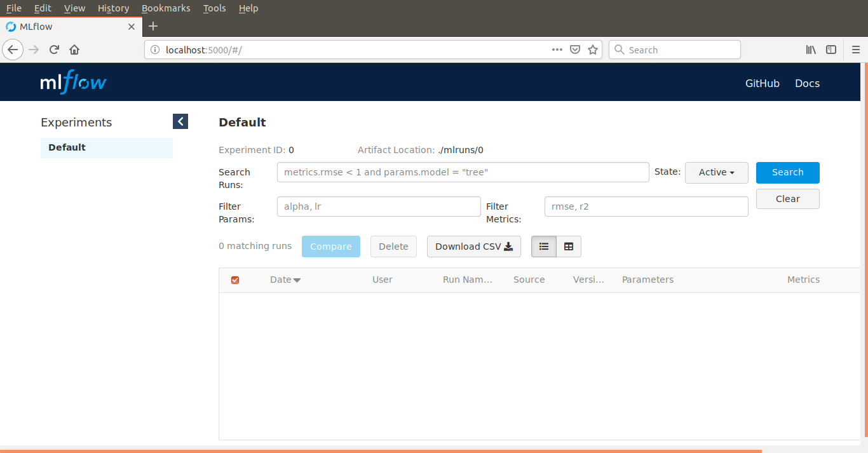This screenshot has width=868, height=453.
Task: Go back to the previous page
Action: click(13, 50)
